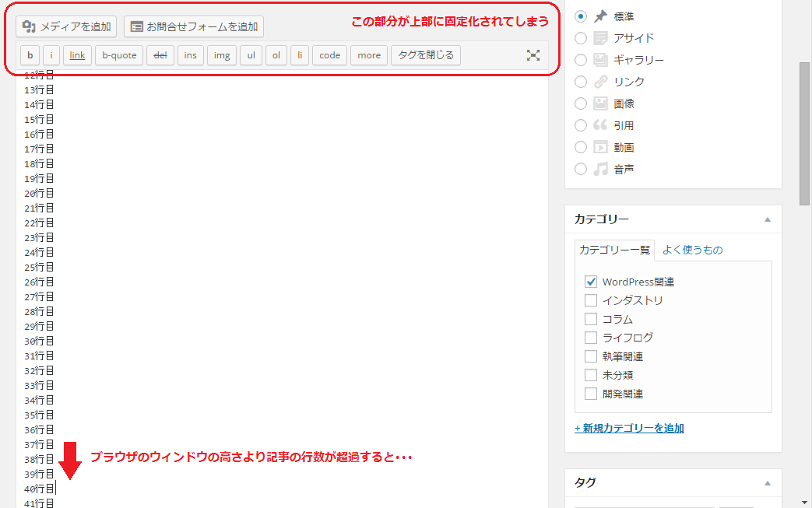This screenshot has width=812, height=508.
Task: Select the bold (b) formatting icon
Action: pos(30,54)
